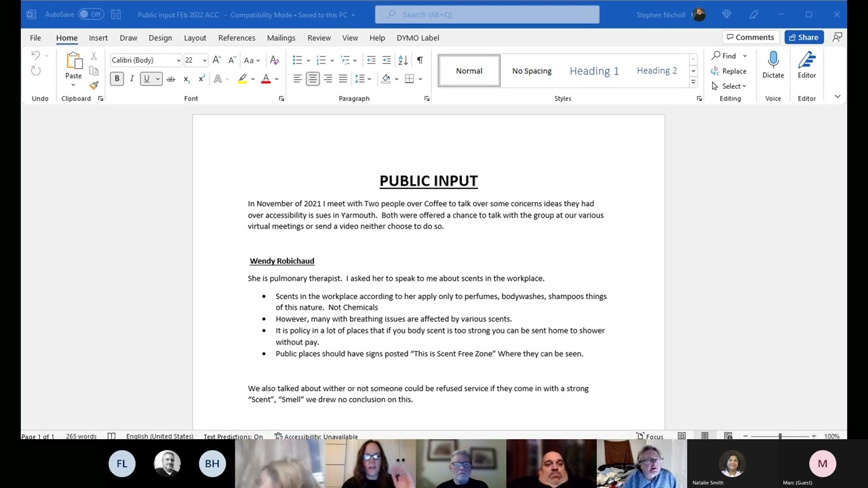Click the 265 words count
This screenshot has width=868, height=488.
coord(81,436)
